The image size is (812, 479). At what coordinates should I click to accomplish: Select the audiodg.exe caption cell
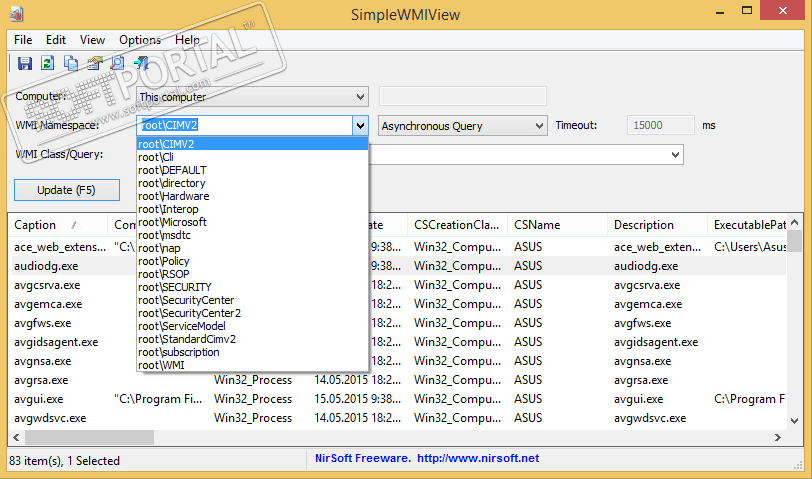(46, 266)
